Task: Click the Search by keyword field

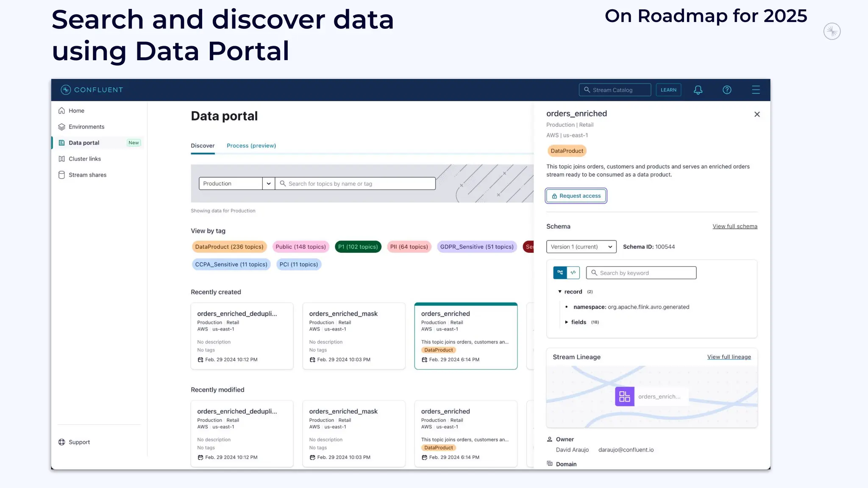Action: 641,273
